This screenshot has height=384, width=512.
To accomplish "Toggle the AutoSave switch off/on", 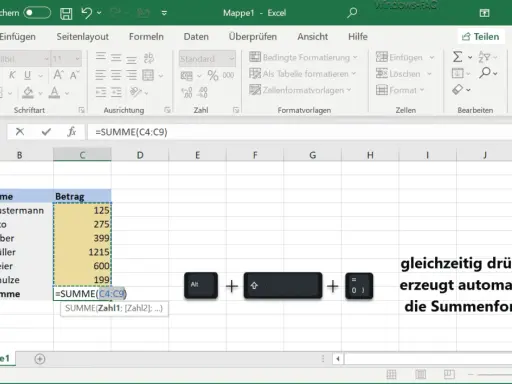I will tap(37, 13).
